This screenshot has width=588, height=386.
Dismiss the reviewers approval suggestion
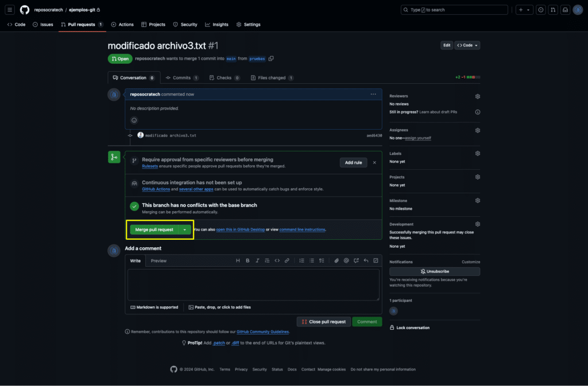click(x=374, y=162)
